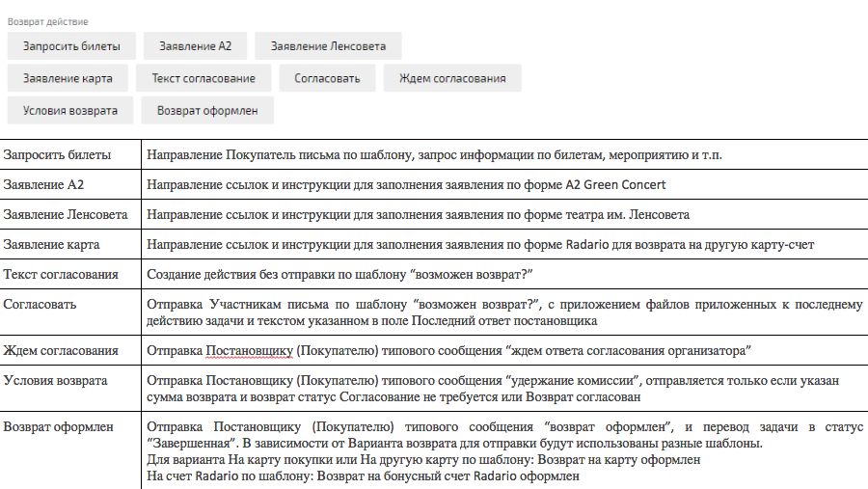
Task: Click description mentioning театра им. Ленсовета
Action: pos(418,214)
